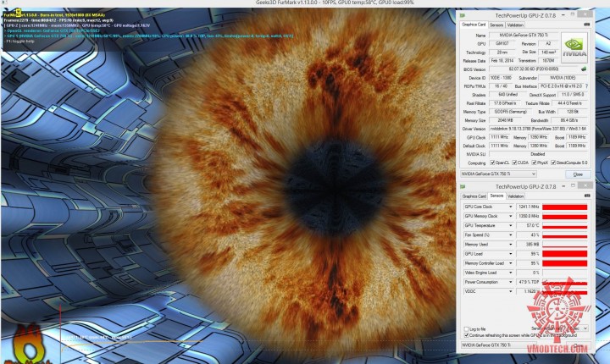Click the Close button in upper GPU-Z window
The width and height of the screenshot is (610, 364).
[x=578, y=174]
